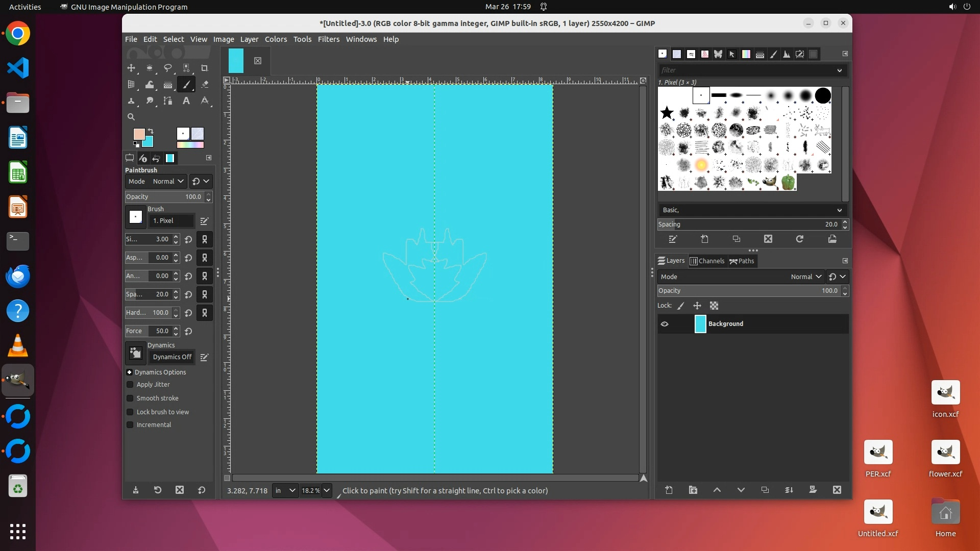Select the Crop tool
Viewport: 980px width, 551px height.
click(205, 68)
